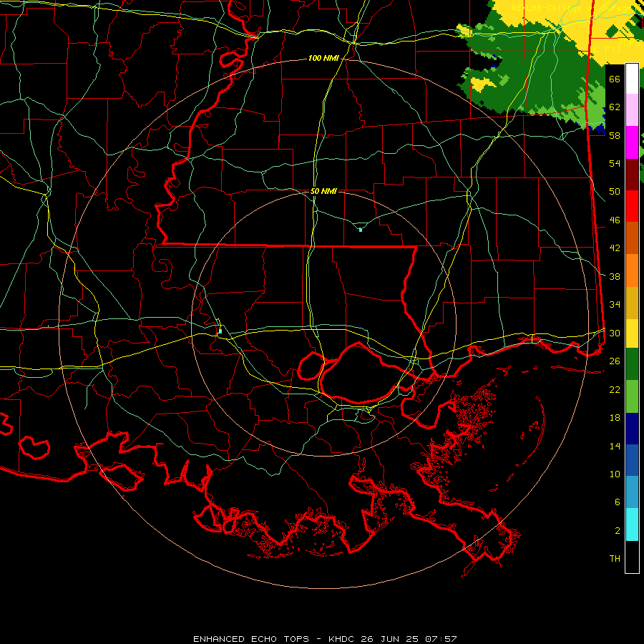
Task: Click the "50" legend scale value
Action: [615, 192]
